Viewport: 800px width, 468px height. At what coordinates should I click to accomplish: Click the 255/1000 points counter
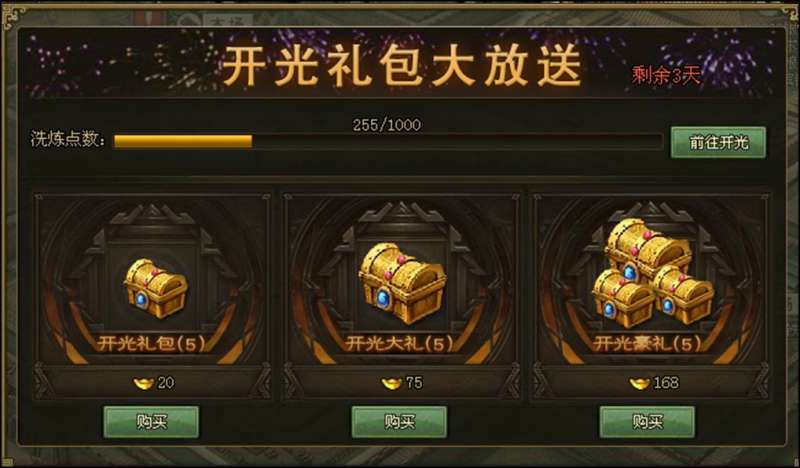click(387, 125)
